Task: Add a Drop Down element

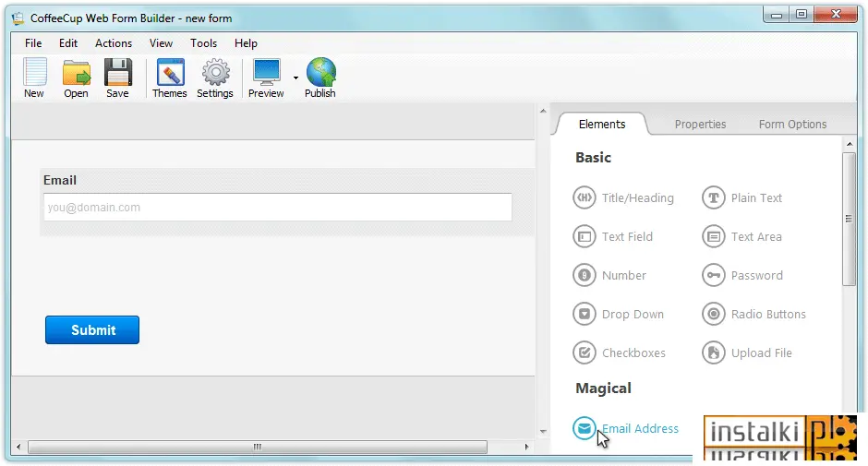Action: pos(619,314)
